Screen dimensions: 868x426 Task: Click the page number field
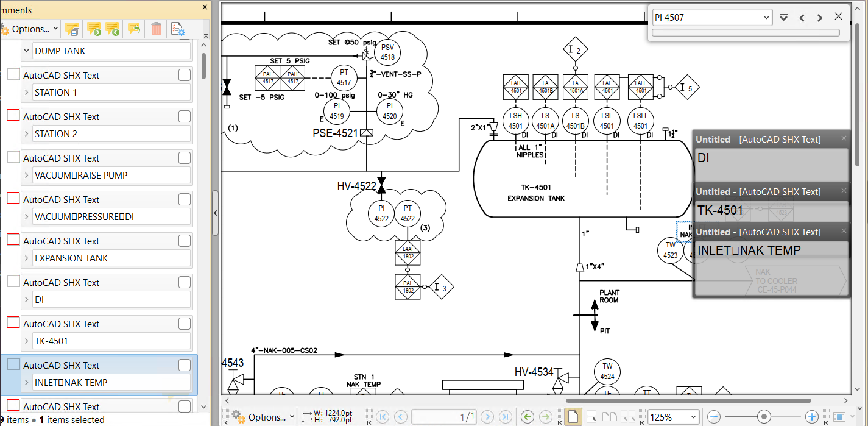445,417
